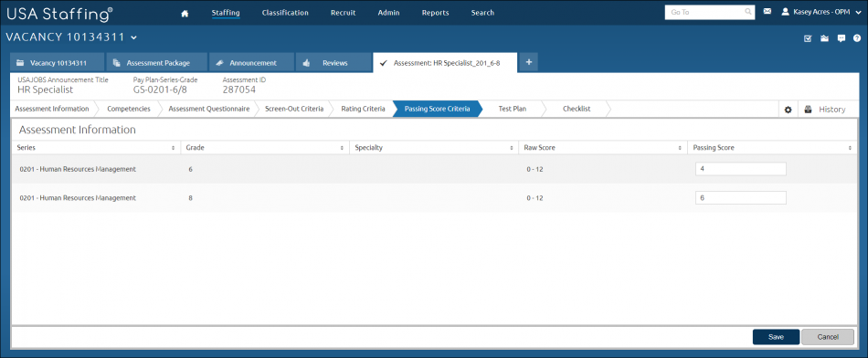Image resolution: width=868 pixels, height=358 pixels.
Task: Switch to the Announcement tab
Action: 252,63
